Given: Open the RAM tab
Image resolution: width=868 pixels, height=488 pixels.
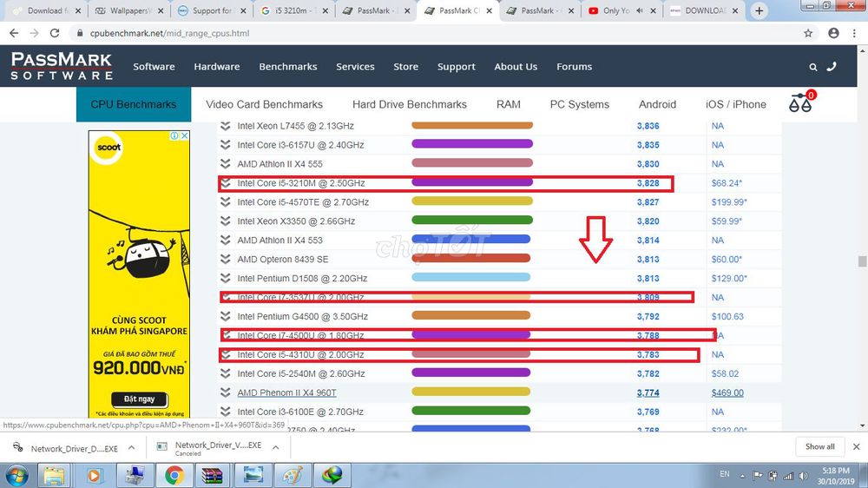Looking at the screenshot, I should 508,104.
